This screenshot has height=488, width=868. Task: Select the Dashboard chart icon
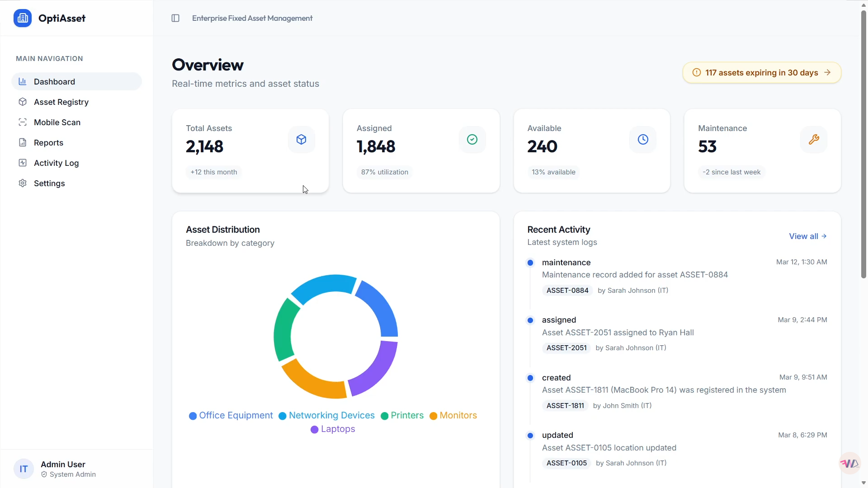click(x=23, y=82)
